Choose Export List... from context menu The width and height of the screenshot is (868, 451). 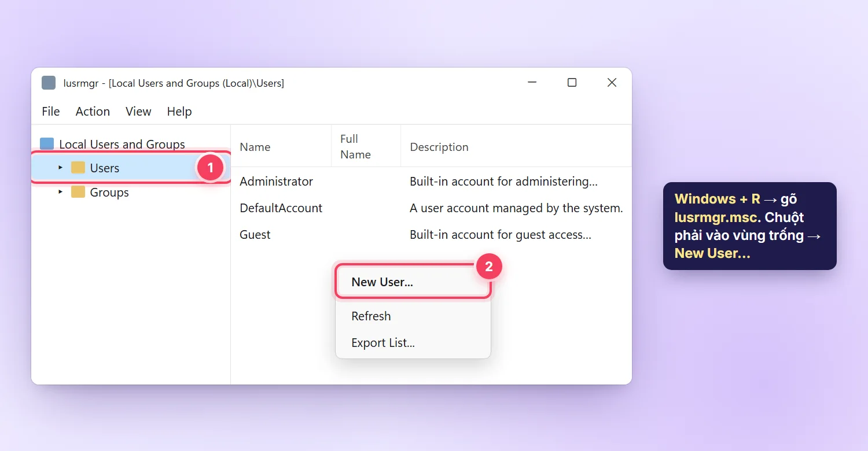point(413,343)
